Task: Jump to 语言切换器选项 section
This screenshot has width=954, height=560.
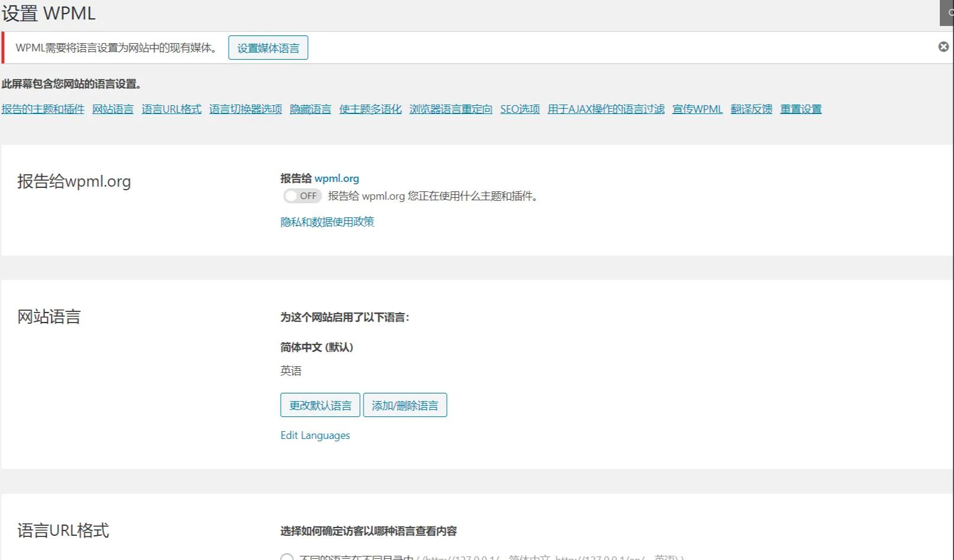Action: click(x=246, y=109)
